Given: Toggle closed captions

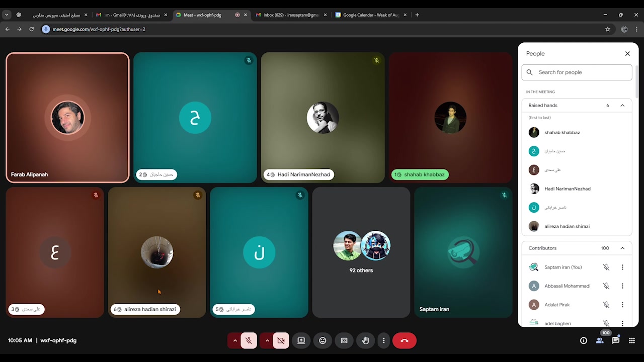Looking at the screenshot, I should (344, 340).
